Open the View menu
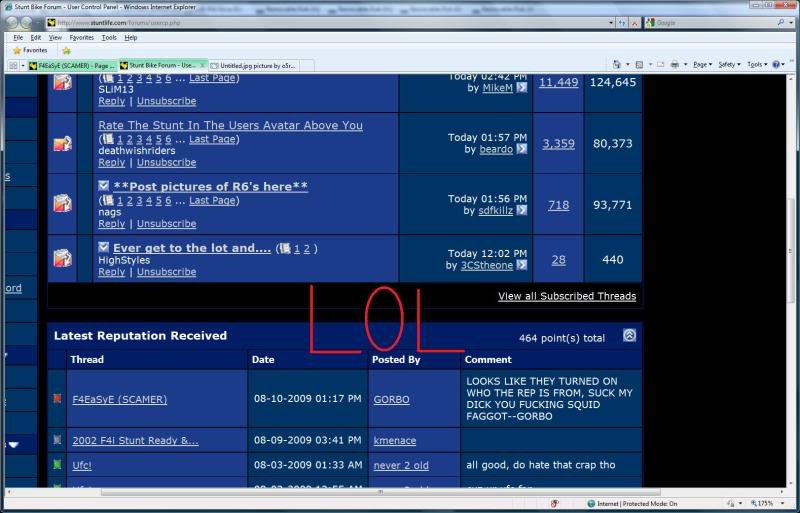This screenshot has width=800, height=513. 55,38
